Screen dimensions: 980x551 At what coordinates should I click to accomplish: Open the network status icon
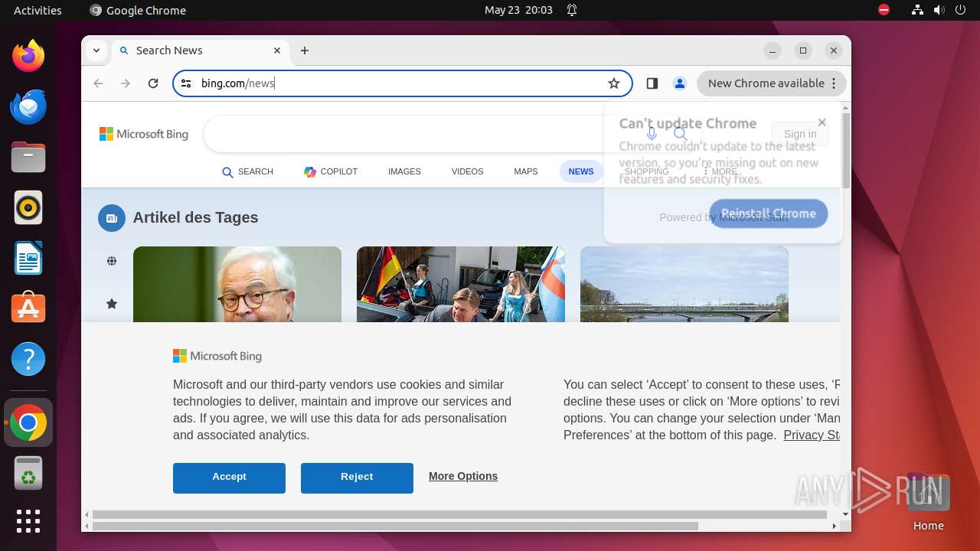[918, 10]
